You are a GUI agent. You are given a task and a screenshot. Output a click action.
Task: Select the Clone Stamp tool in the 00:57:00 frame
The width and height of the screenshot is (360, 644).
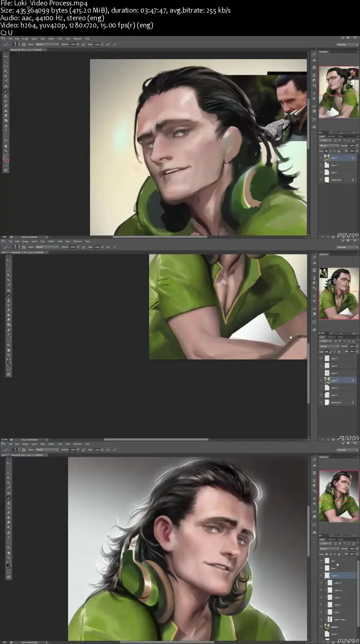[6, 96]
